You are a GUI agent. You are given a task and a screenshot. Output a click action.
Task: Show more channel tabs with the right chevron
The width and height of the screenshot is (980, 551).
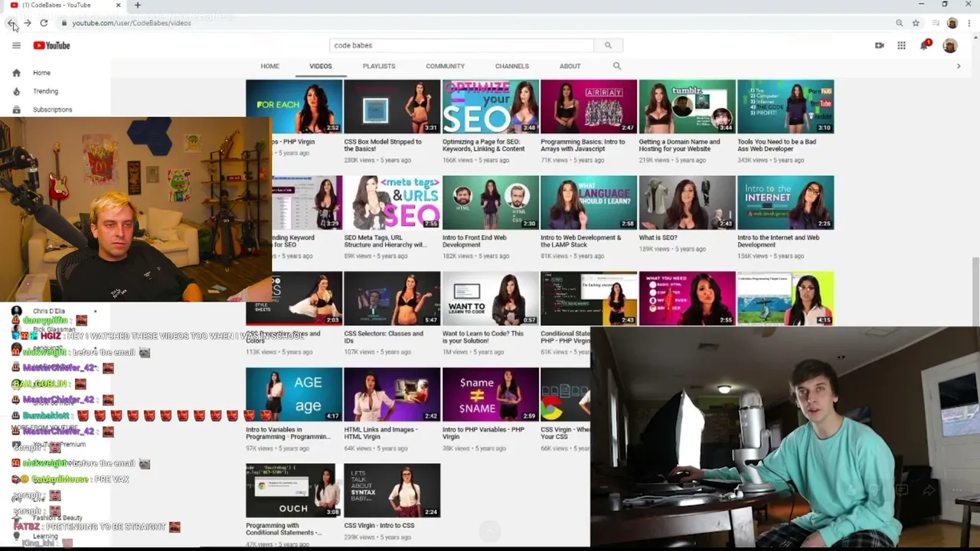tap(959, 67)
